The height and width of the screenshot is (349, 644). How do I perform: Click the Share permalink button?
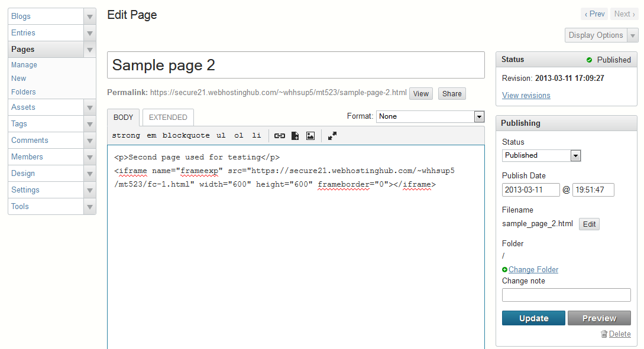[x=452, y=94]
